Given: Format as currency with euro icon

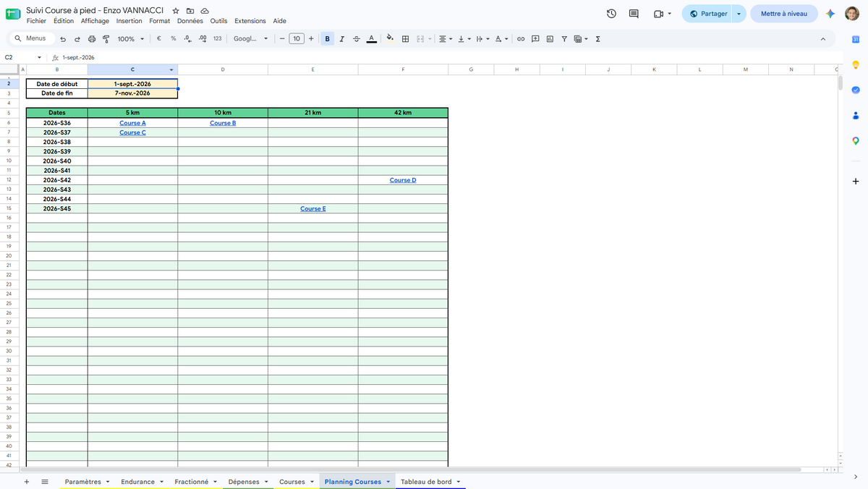Looking at the screenshot, I should tap(158, 39).
